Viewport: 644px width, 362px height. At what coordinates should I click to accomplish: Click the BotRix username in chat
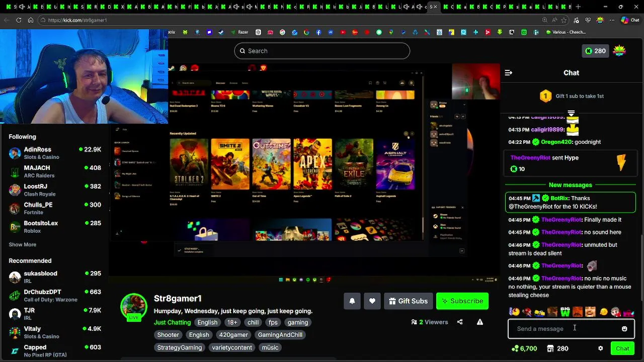point(559,198)
